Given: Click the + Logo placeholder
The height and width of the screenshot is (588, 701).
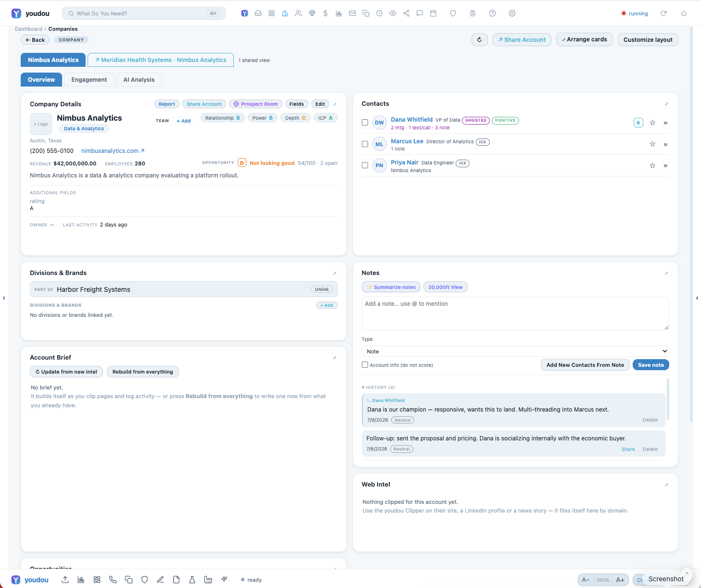Looking at the screenshot, I should (x=41, y=124).
